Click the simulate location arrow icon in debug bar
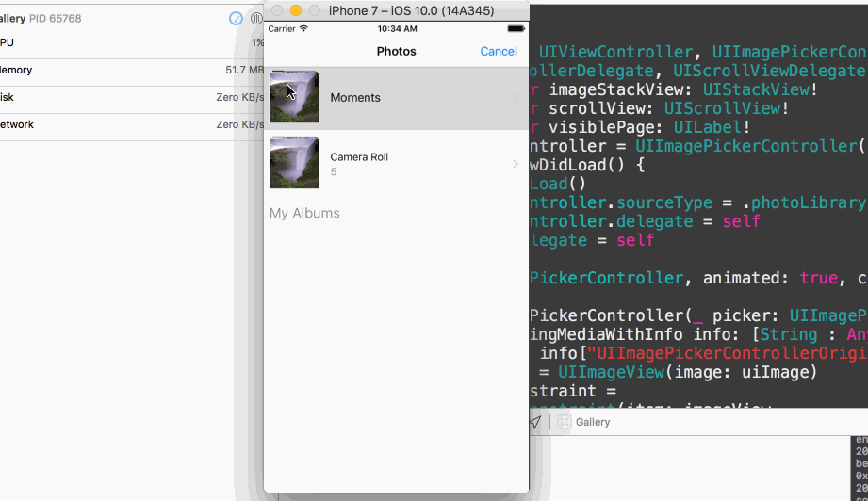The height and width of the screenshot is (501, 868). pyautogui.click(x=535, y=422)
